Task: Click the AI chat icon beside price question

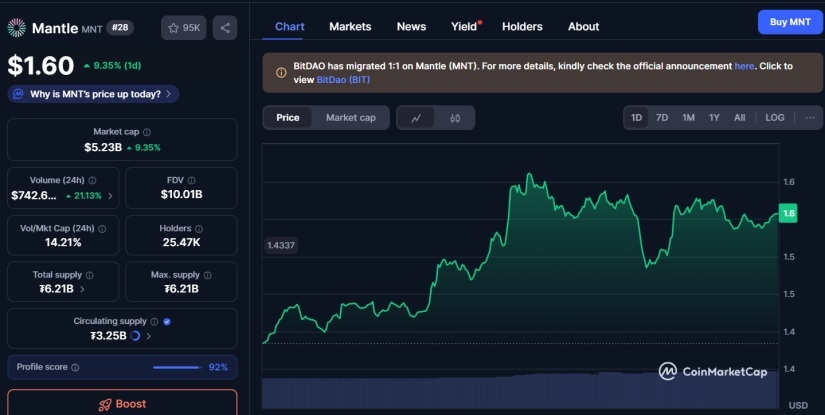Action: [x=18, y=94]
